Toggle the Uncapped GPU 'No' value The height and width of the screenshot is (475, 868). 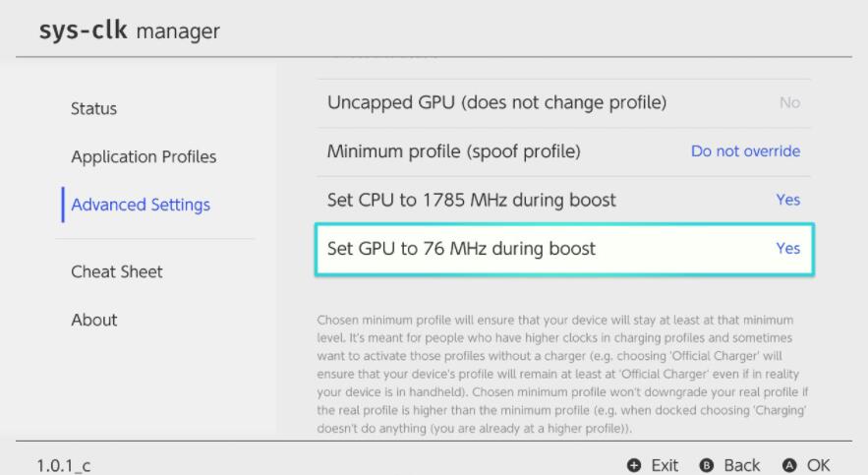click(x=789, y=102)
